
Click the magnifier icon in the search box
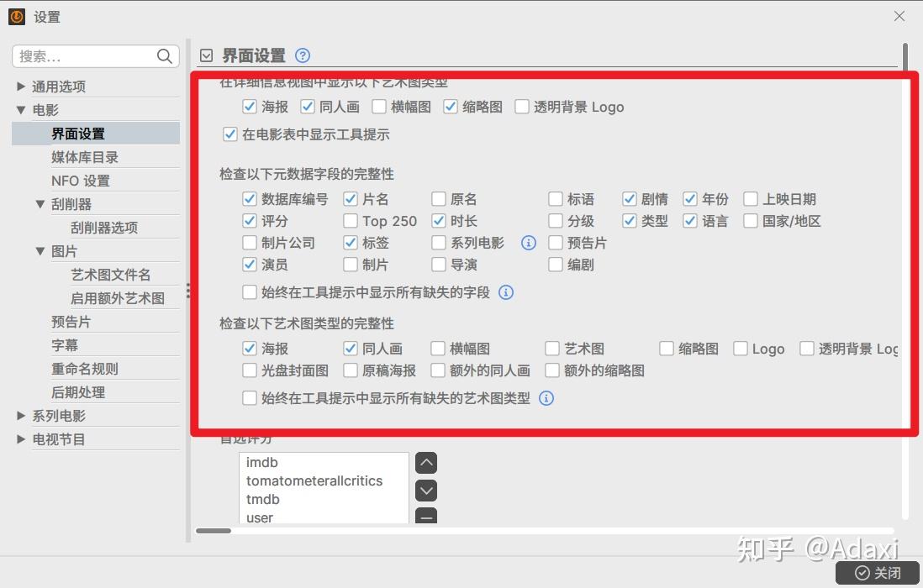[165, 56]
